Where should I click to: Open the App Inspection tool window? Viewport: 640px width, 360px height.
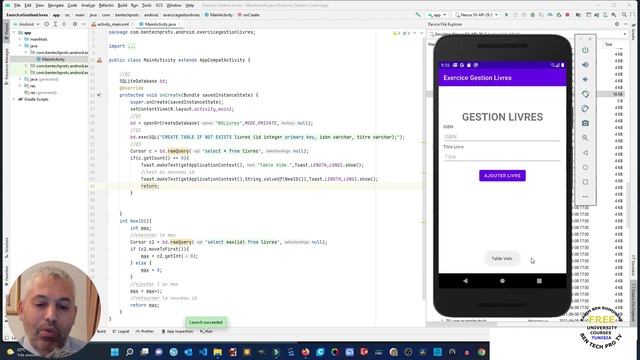coord(177,331)
